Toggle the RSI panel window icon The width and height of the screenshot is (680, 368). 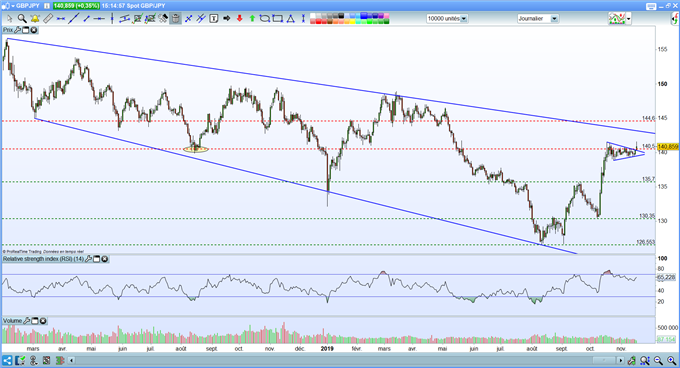pos(96,259)
